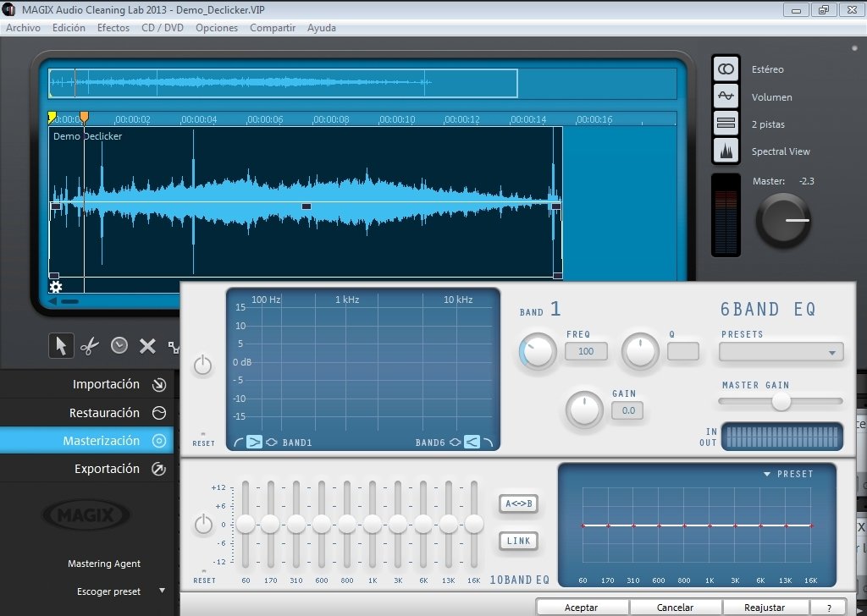Click the MASTER GAIN slider handle
This screenshot has width=867, height=616.
click(781, 402)
